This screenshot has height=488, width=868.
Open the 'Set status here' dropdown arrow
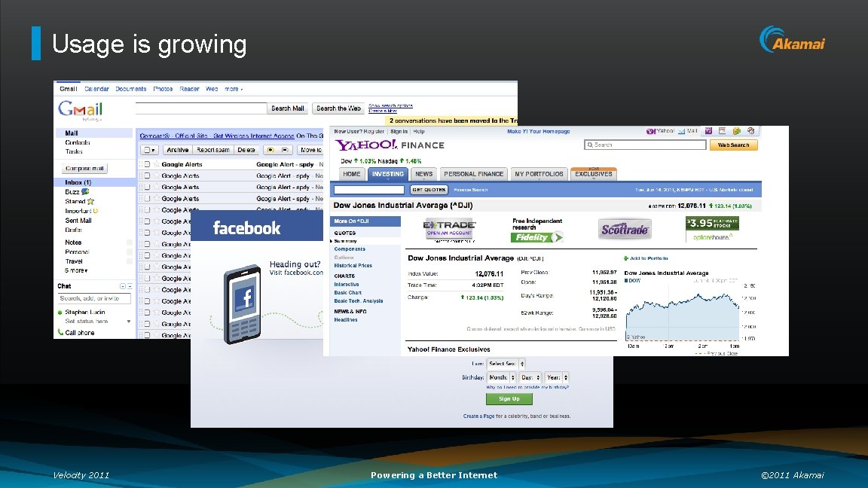pos(128,322)
